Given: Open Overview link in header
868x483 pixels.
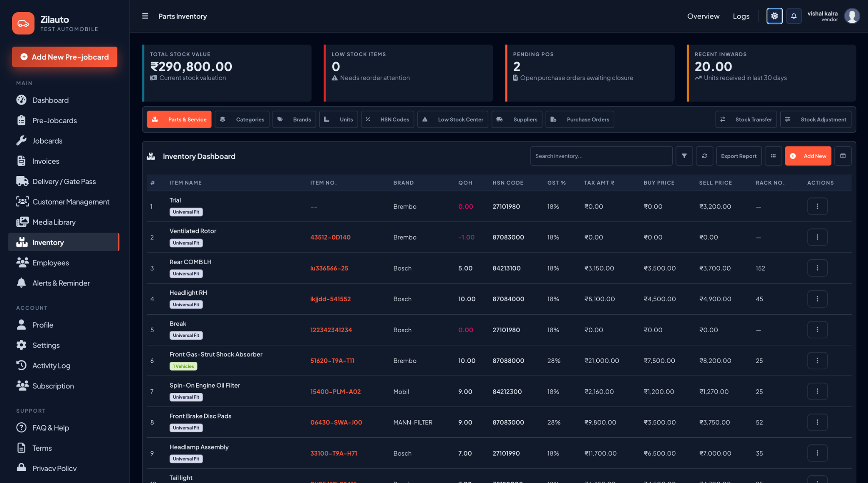Looking at the screenshot, I should click(703, 16).
